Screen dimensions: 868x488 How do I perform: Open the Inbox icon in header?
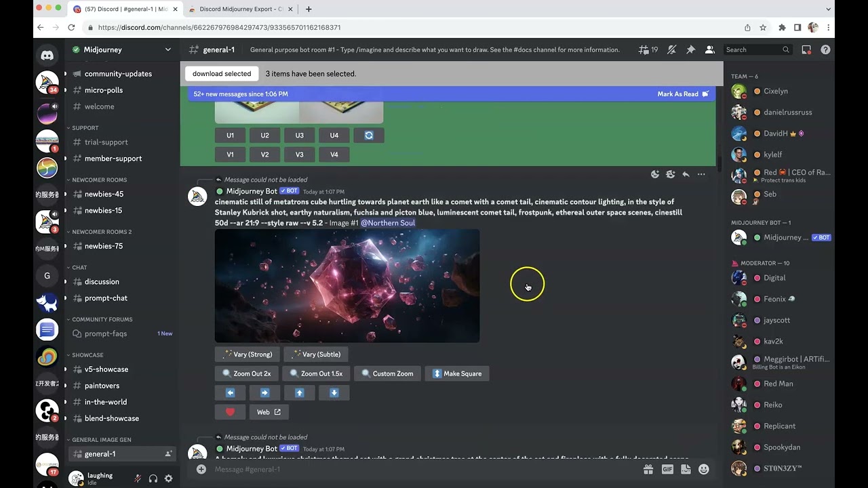coord(806,49)
